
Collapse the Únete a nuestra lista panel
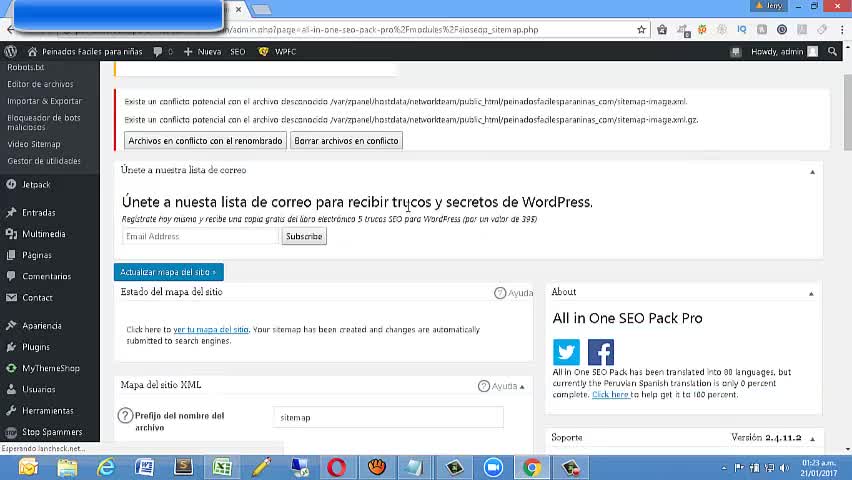point(812,172)
